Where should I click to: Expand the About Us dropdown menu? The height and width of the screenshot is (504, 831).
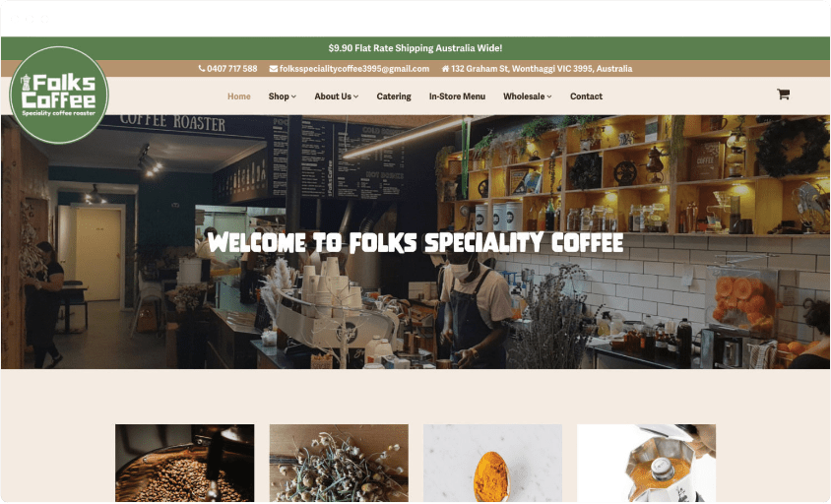pos(337,96)
